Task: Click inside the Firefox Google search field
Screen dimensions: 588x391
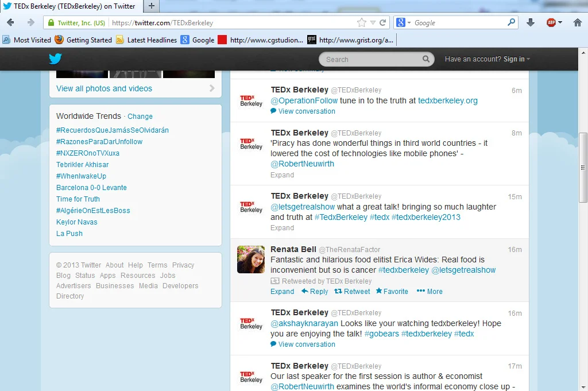Action: 459,23
